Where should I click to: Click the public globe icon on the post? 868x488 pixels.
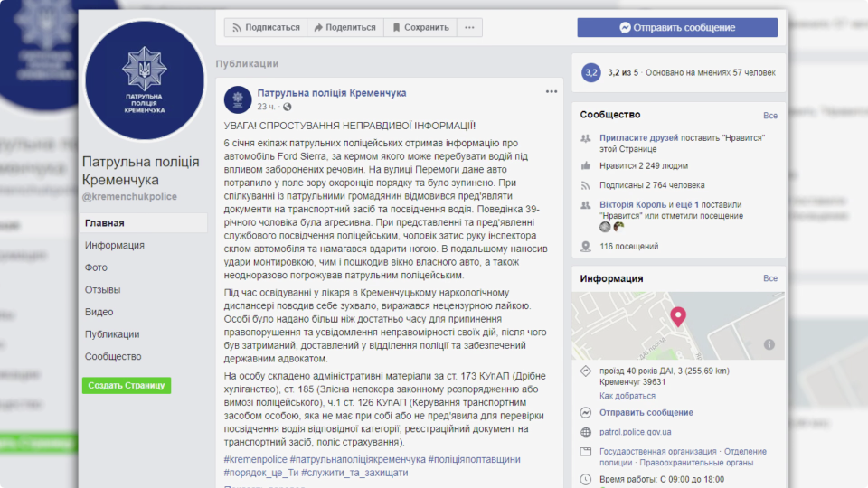[287, 107]
